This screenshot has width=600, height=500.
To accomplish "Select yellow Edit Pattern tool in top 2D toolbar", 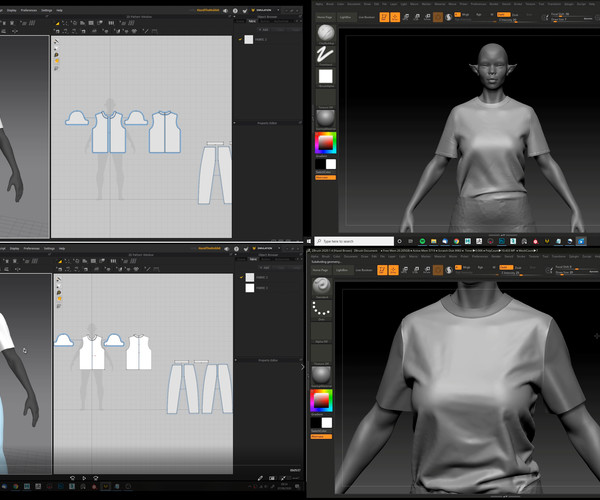I will pos(58,24).
